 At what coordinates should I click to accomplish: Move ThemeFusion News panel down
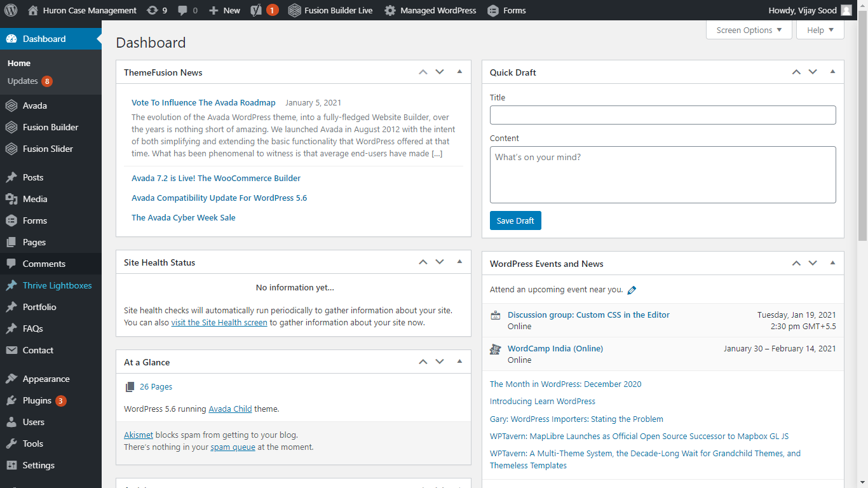440,72
